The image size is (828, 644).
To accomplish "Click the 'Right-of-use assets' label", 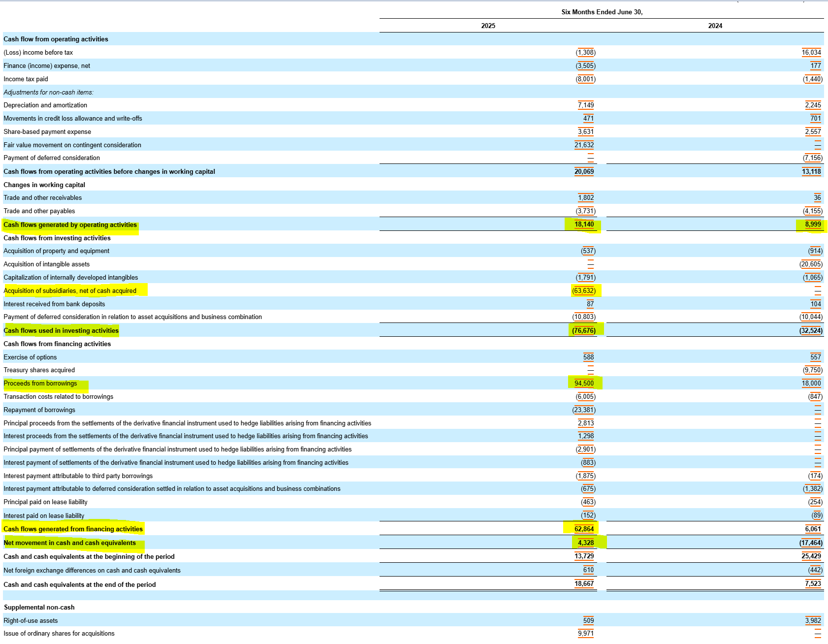I will 31,621.
